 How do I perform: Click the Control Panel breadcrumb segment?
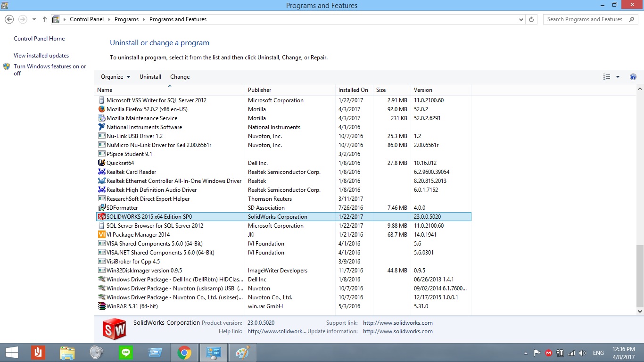(87, 19)
